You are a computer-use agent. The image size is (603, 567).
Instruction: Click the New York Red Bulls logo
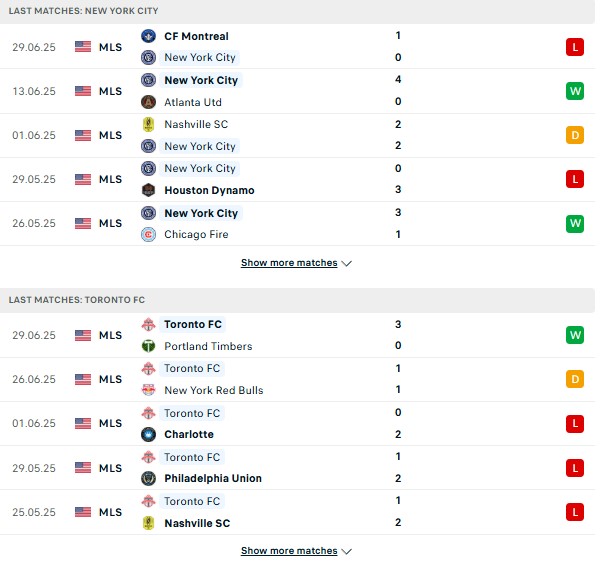(x=148, y=390)
